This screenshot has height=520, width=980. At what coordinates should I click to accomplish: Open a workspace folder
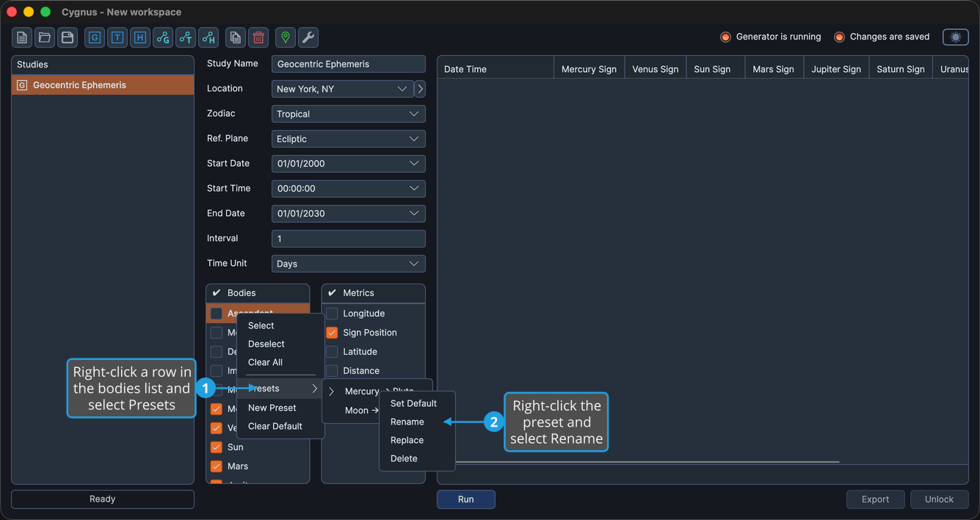pos(45,37)
